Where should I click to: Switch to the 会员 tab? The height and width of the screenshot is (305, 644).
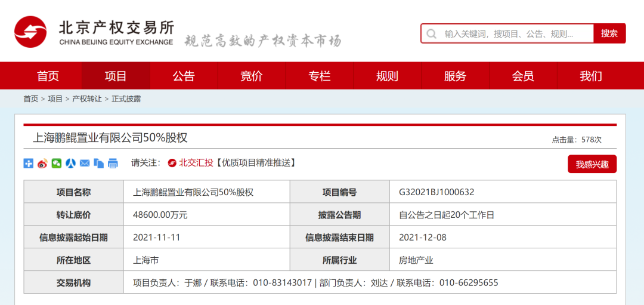click(523, 76)
